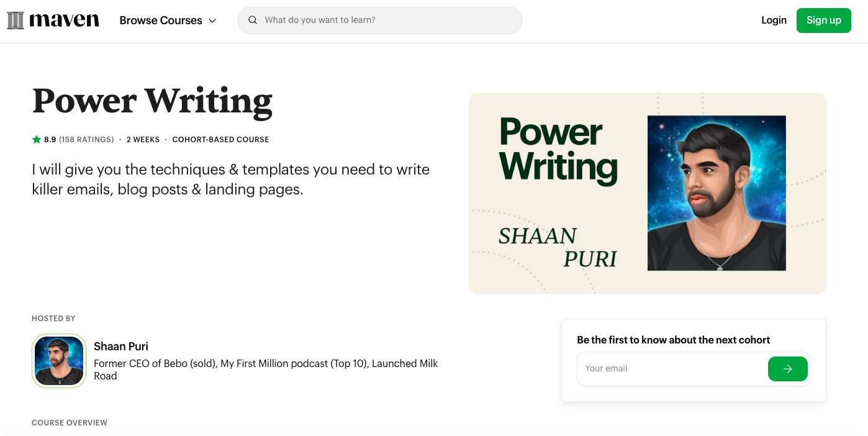
Task: Click the HOSTED BY section label
Action: click(53, 318)
